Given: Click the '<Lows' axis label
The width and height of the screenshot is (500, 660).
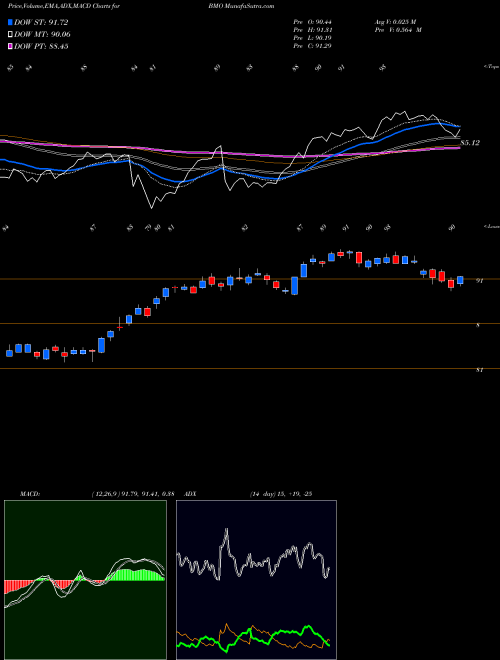Looking at the screenshot, I should [x=491, y=226].
